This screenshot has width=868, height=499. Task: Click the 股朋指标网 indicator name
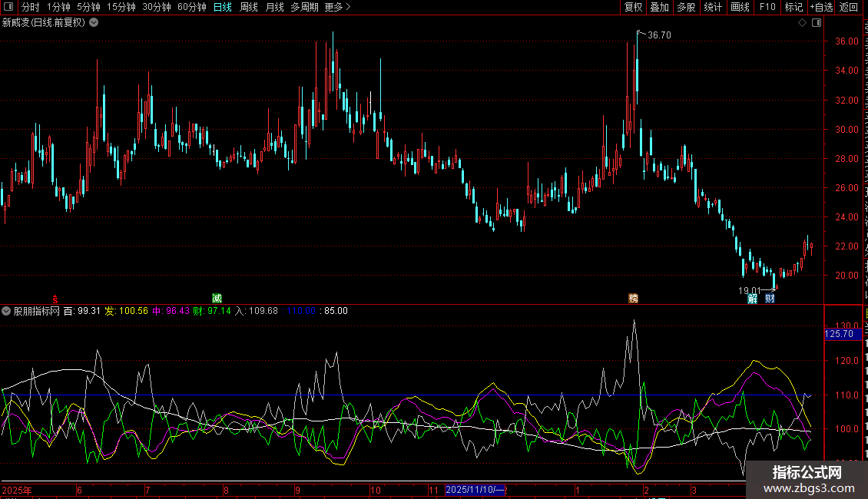pos(37,311)
